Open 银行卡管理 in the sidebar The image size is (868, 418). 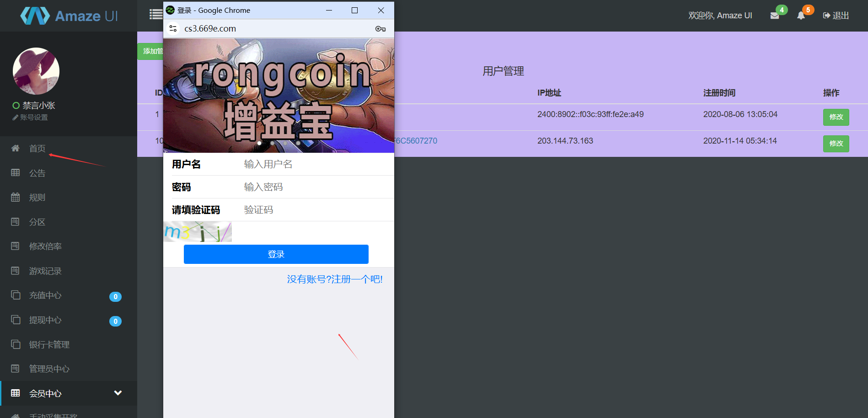coord(49,344)
